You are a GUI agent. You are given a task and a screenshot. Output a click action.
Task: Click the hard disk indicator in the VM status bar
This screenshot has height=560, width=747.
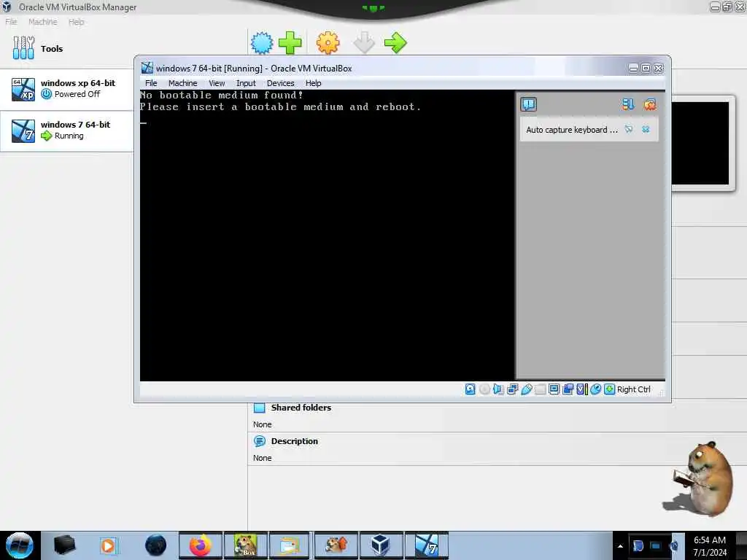click(471, 389)
